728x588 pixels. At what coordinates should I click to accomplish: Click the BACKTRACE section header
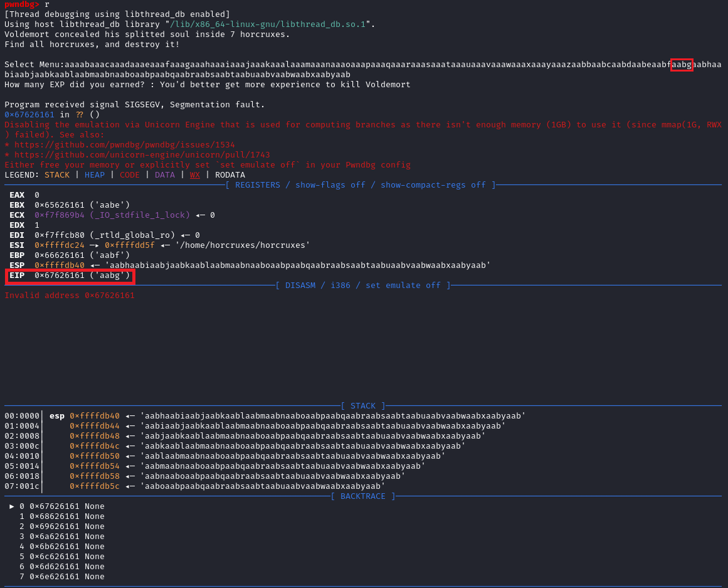(x=363, y=496)
